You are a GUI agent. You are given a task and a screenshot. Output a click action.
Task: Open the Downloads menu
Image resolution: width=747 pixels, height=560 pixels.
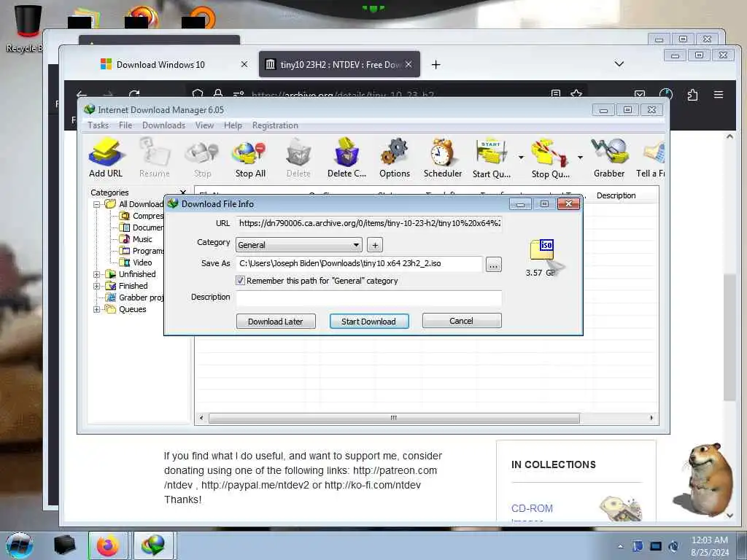click(x=163, y=125)
